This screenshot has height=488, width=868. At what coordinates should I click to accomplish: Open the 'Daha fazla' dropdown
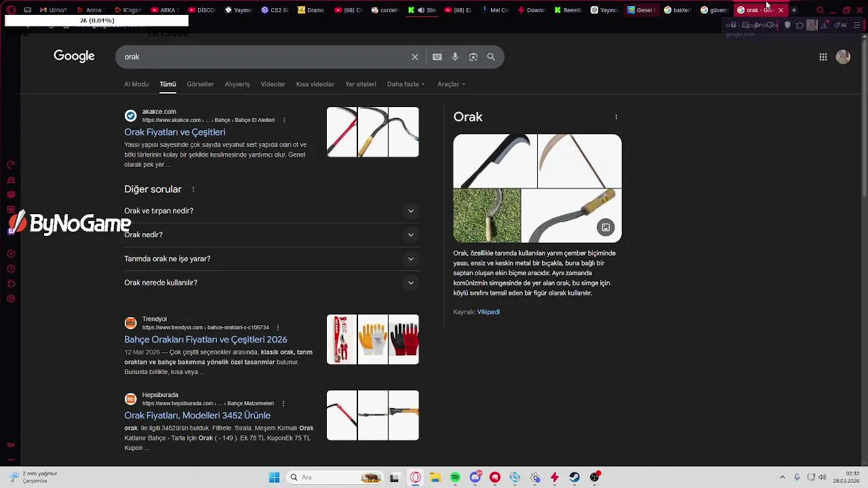(x=406, y=84)
